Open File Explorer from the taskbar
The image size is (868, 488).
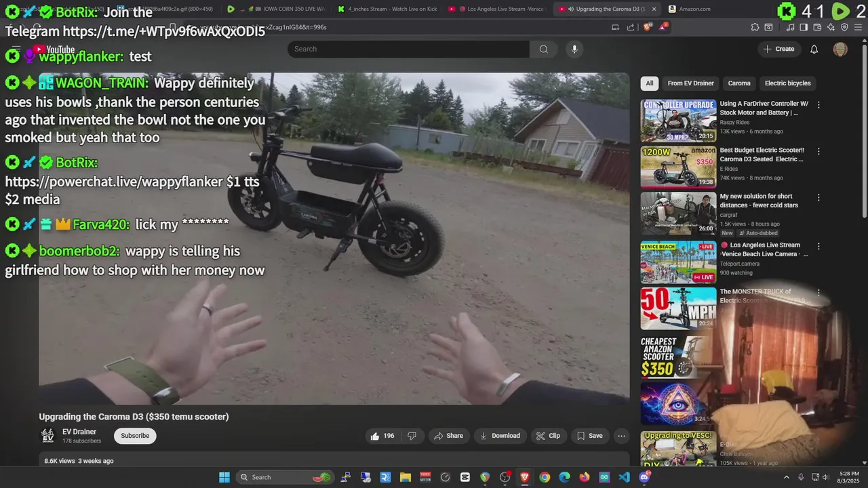click(405, 477)
